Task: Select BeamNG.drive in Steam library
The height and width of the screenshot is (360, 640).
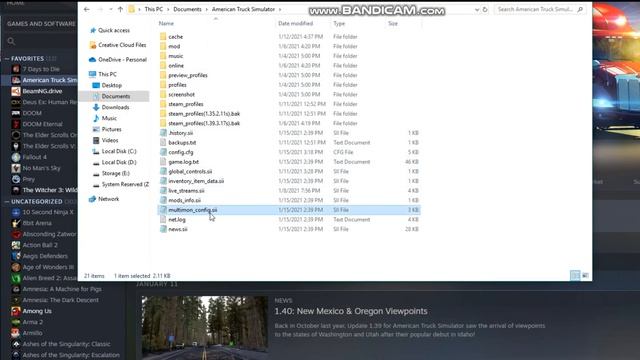Action: [42, 91]
